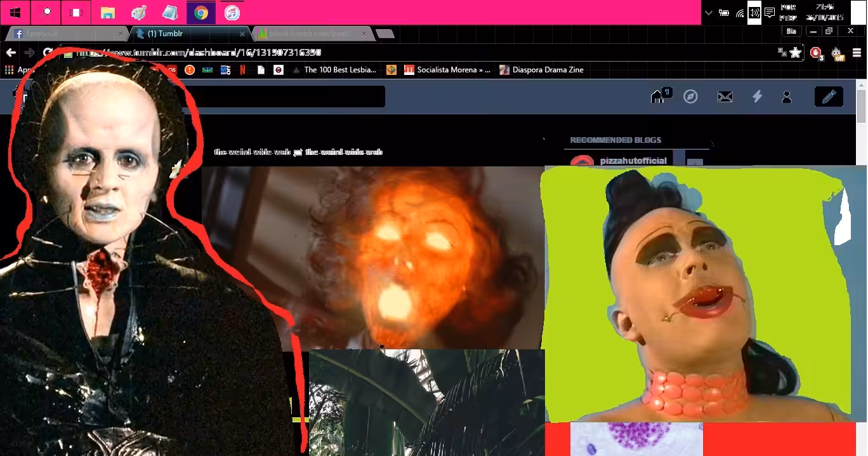Open the pizzahutofficial recommended blog
The image size is (868, 456).
633,161
